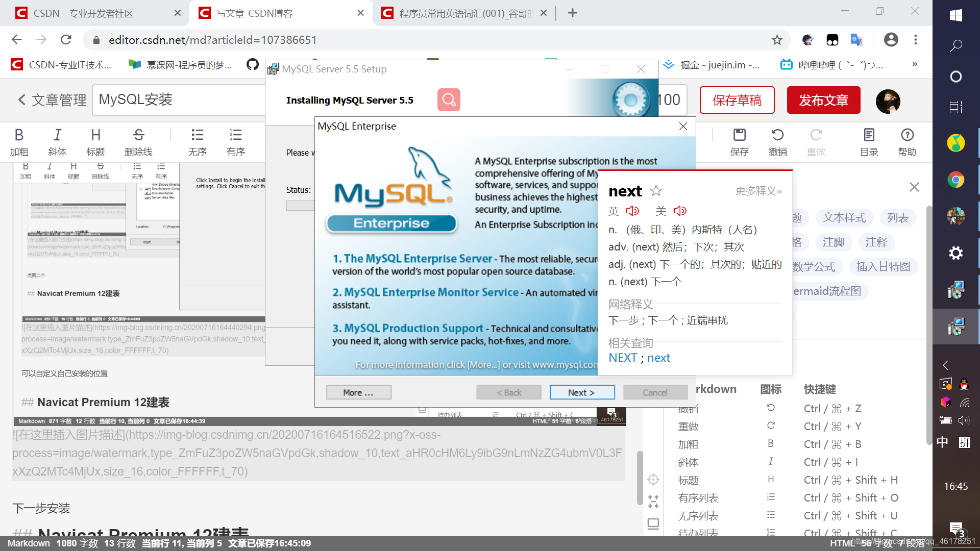The height and width of the screenshot is (551, 980).
Task: Open the GitHub bookmark icon
Action: pyautogui.click(x=252, y=64)
